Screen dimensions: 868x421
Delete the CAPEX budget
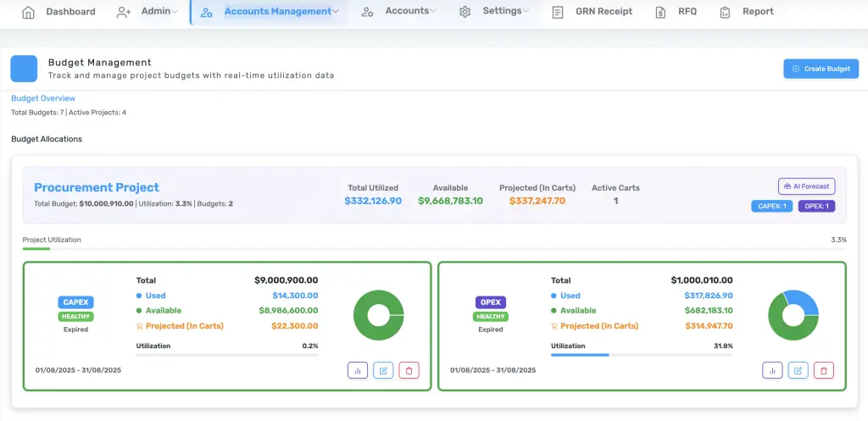point(409,370)
